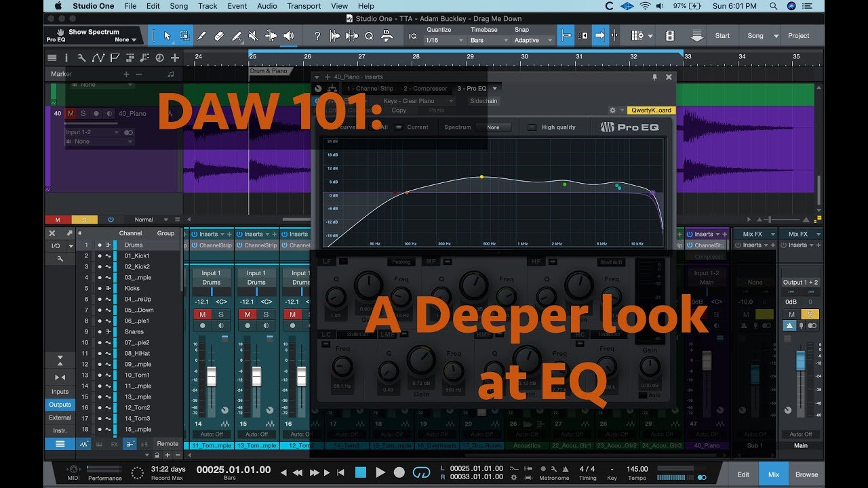Click the Main output volume fader

coord(801,360)
